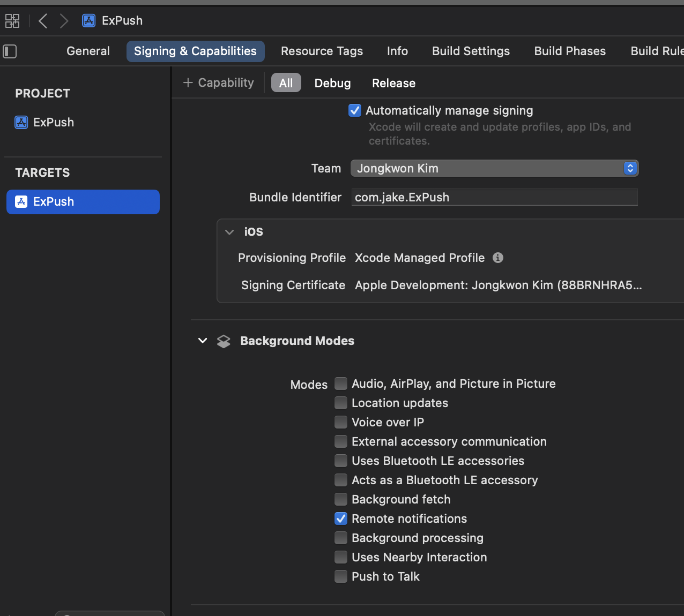
Task: Collapse the Background Modes section
Action: coord(203,341)
